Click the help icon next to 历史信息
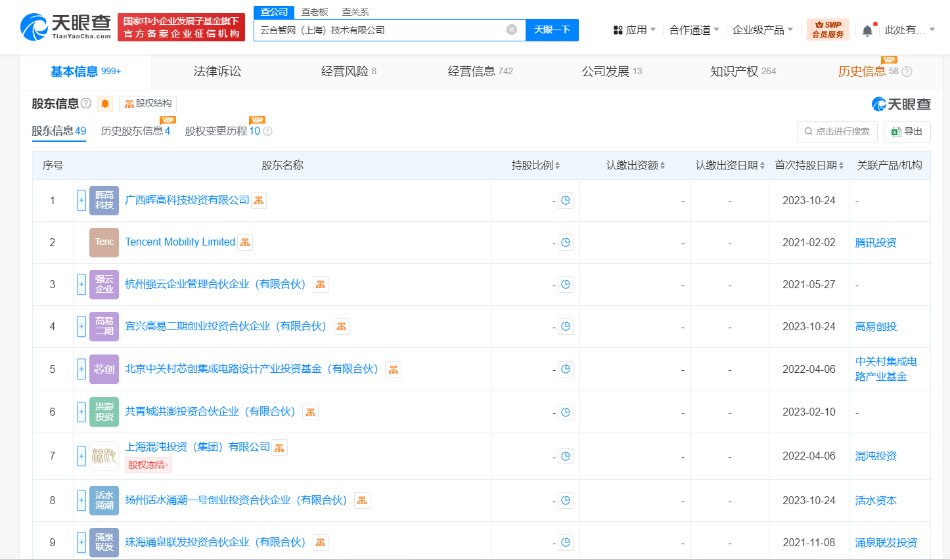The height and width of the screenshot is (560, 950). (x=907, y=72)
